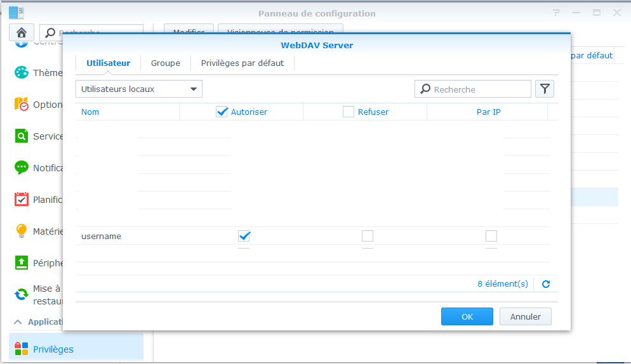The width and height of the screenshot is (631, 364).
Task: Refresh the user list with reload icon
Action: click(x=546, y=284)
